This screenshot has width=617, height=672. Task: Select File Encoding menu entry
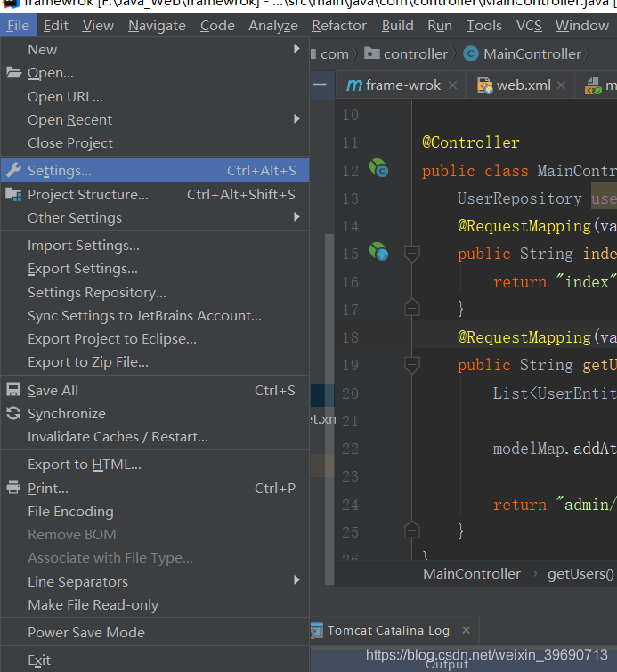pos(155,511)
